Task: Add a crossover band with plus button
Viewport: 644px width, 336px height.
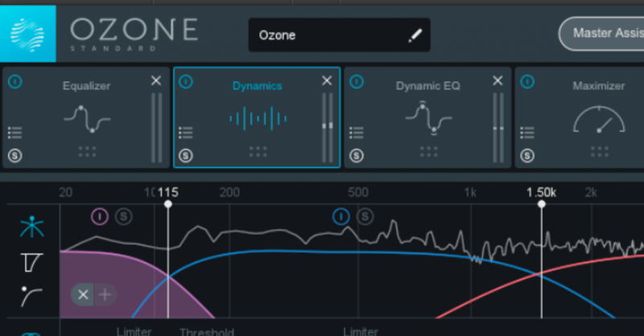Action: pyautogui.click(x=105, y=294)
